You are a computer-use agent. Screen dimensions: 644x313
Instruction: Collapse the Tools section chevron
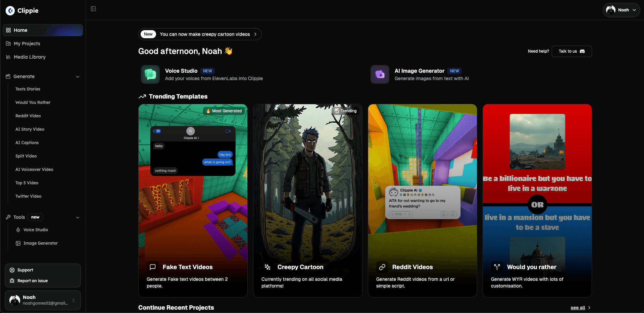point(78,217)
